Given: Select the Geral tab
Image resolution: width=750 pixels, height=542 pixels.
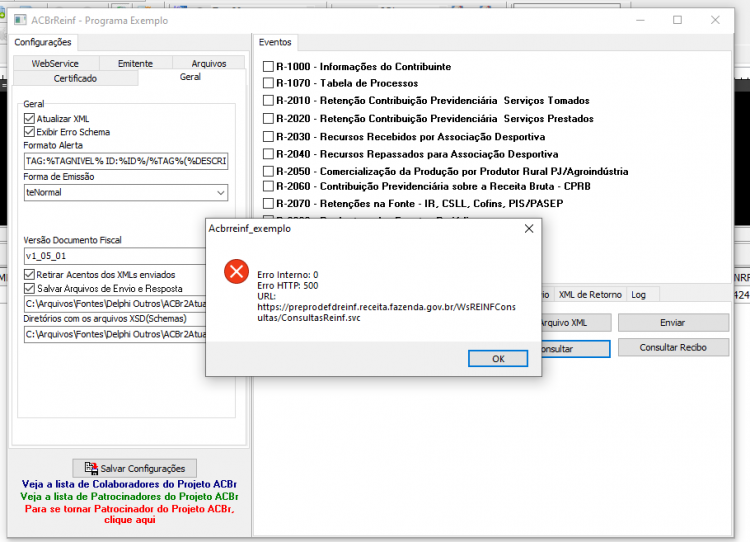Looking at the screenshot, I should coord(190,77).
